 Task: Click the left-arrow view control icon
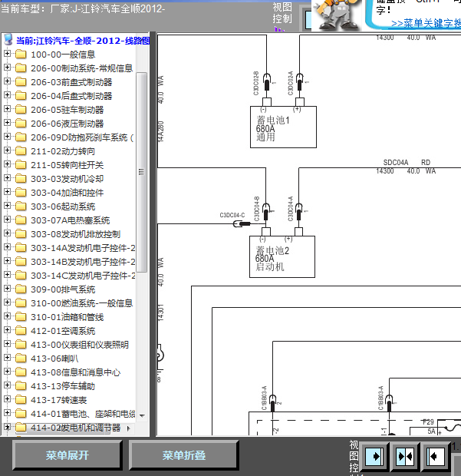[x=435, y=456]
